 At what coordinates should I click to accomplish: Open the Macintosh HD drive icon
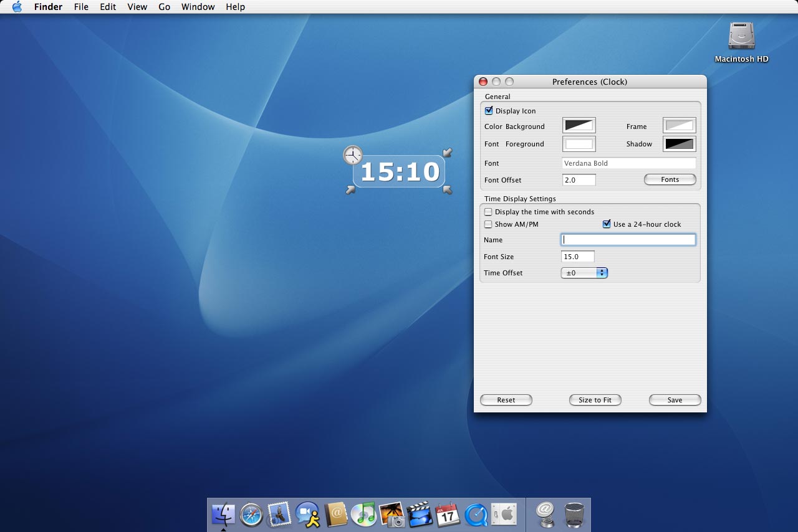[x=741, y=37]
